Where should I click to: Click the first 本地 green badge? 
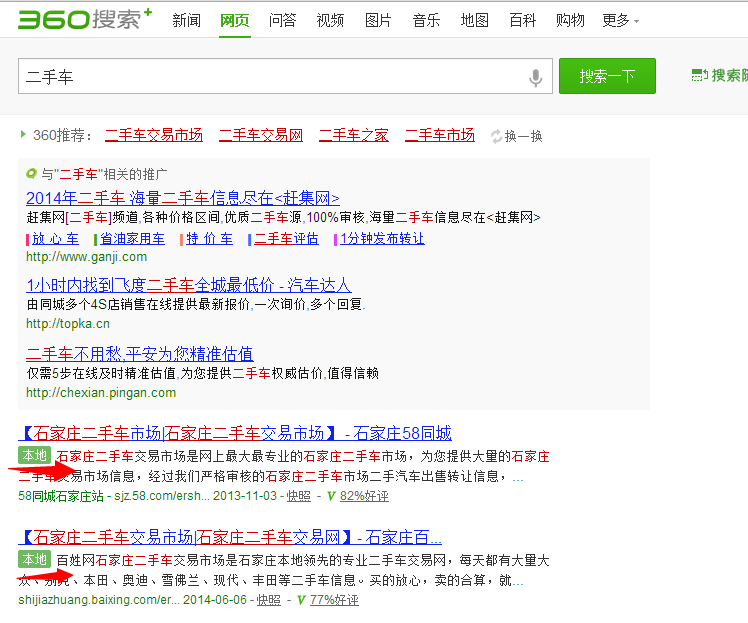point(34,455)
